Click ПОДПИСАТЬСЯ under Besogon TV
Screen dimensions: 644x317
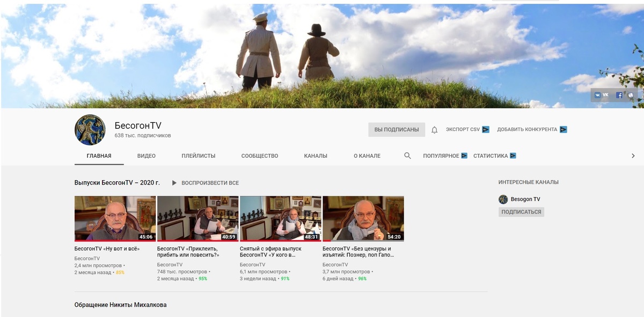[x=521, y=212]
